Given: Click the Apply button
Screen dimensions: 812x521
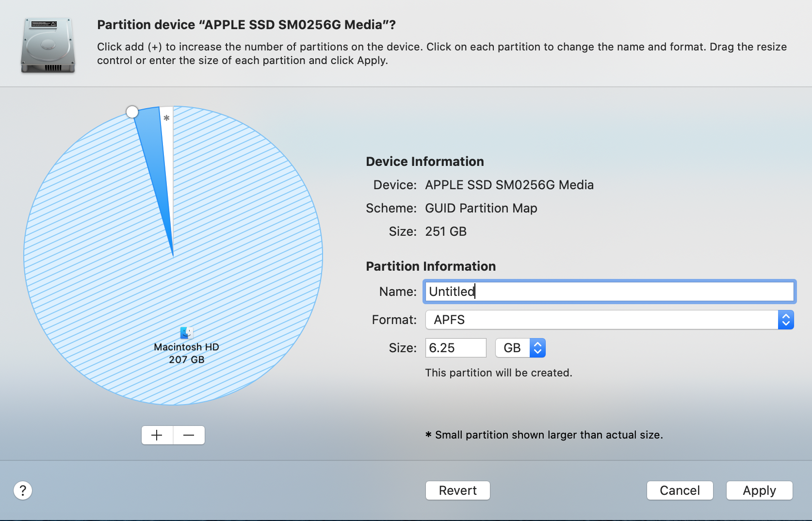Looking at the screenshot, I should click(x=759, y=490).
